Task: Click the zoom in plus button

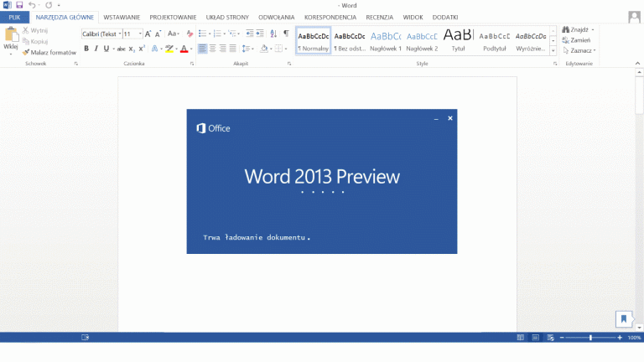Action: [620, 338]
